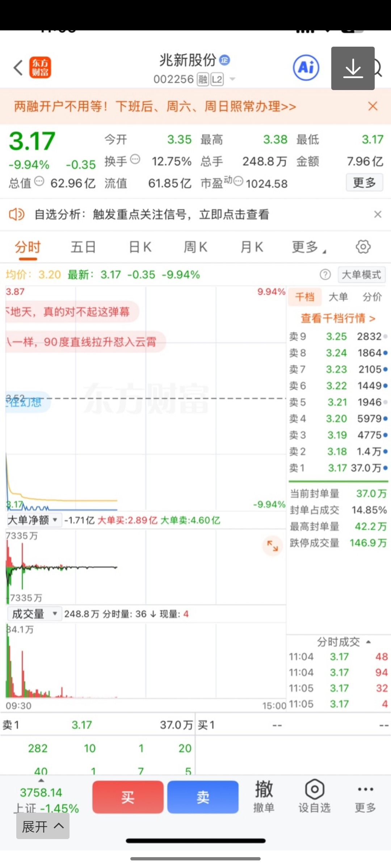Tap the red 买 buy button
This screenshot has width=391, height=868.
(128, 797)
